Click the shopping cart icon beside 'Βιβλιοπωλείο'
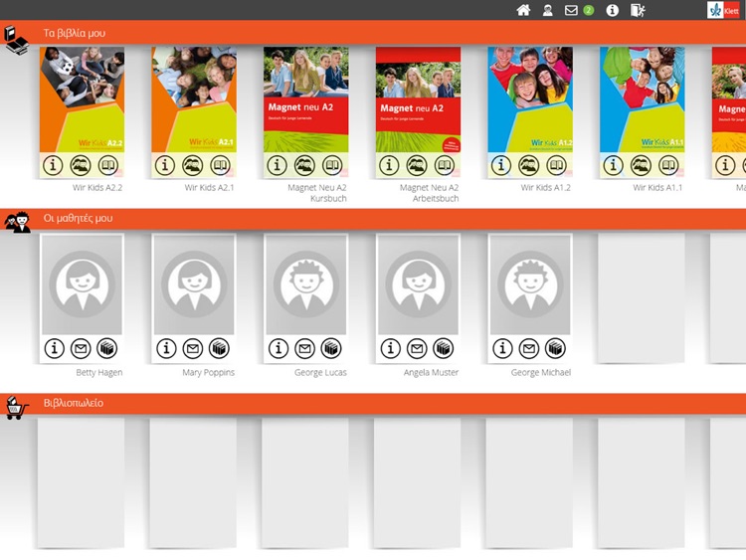The image size is (746, 560). [17, 408]
